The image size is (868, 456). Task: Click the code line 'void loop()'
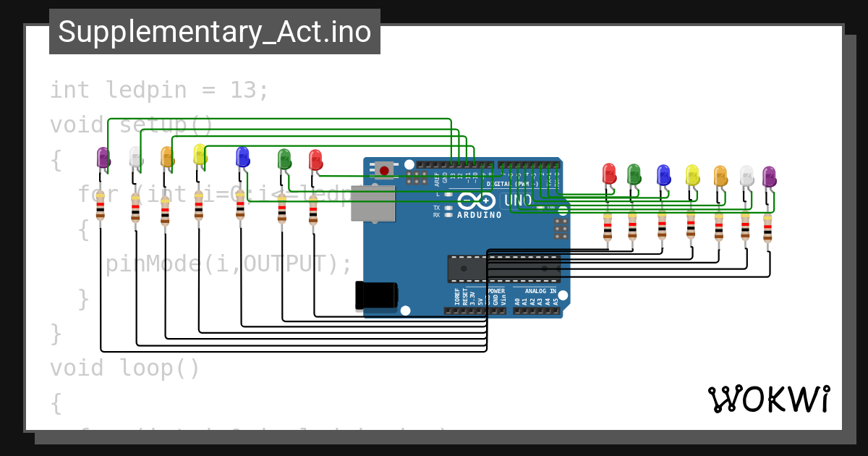tap(124, 368)
